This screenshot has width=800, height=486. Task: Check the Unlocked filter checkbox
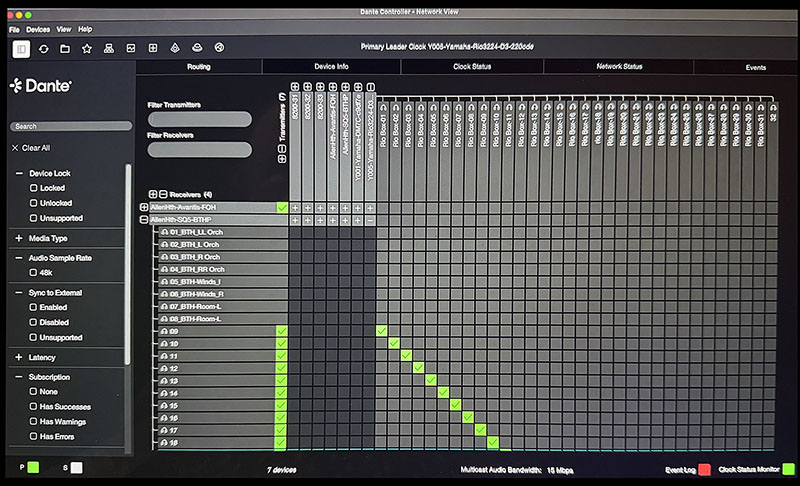click(34, 203)
